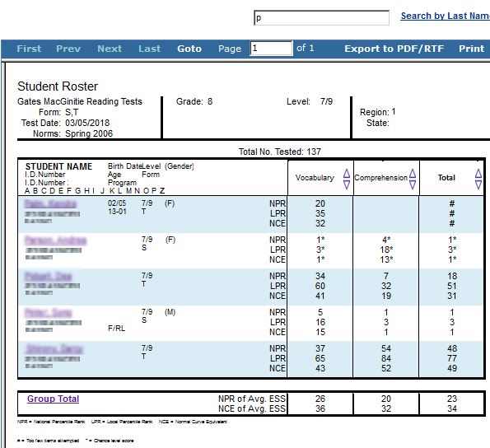Select Next page in report toolbar
Screen dimensions: 490x448
(x=110, y=49)
